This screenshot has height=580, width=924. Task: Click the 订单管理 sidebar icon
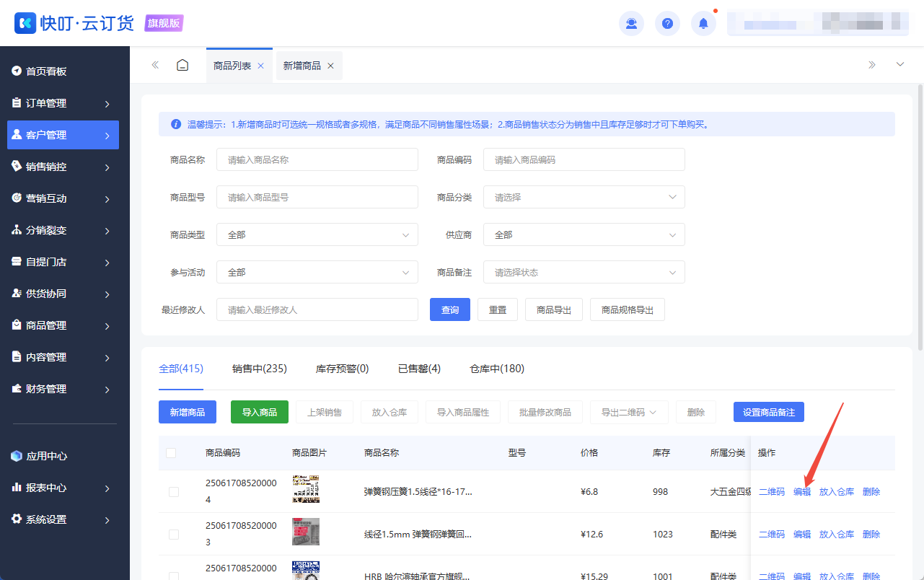pyautogui.click(x=17, y=103)
